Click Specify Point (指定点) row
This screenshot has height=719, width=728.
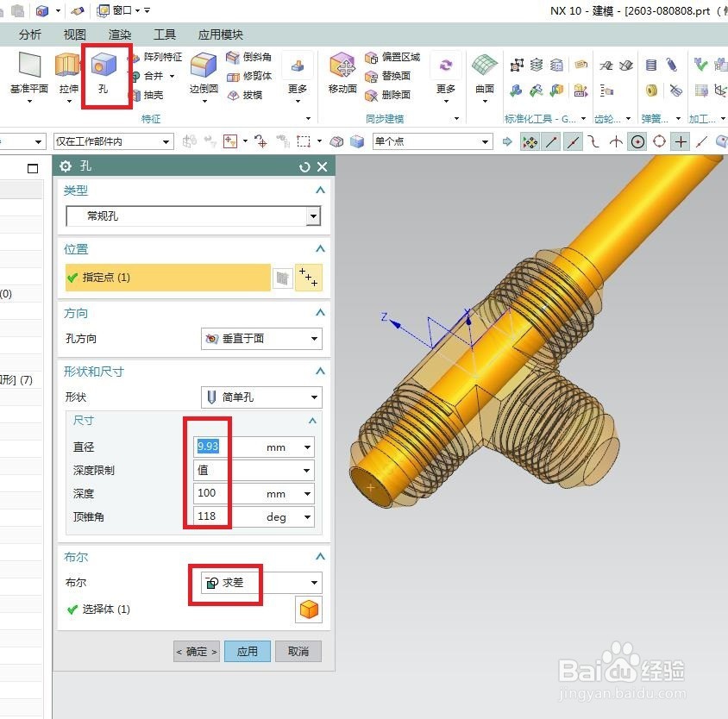167,278
